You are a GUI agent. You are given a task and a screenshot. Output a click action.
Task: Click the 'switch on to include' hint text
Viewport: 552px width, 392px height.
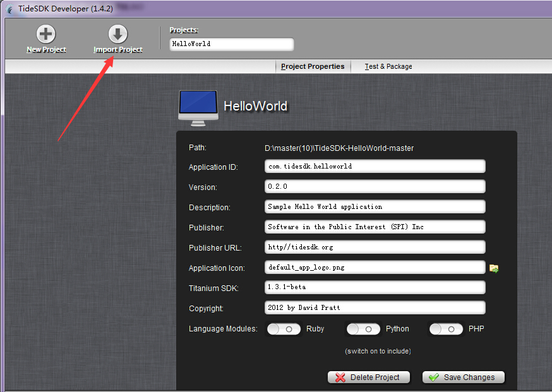378,351
